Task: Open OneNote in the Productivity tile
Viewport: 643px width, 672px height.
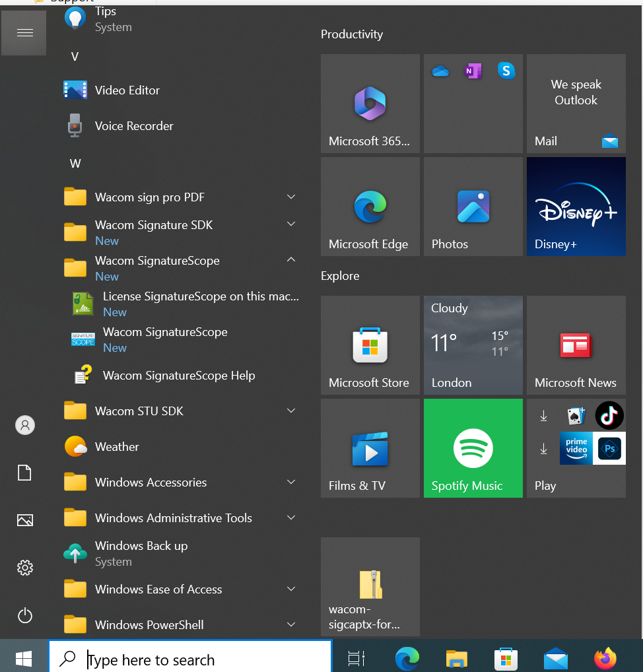Action: (x=473, y=71)
